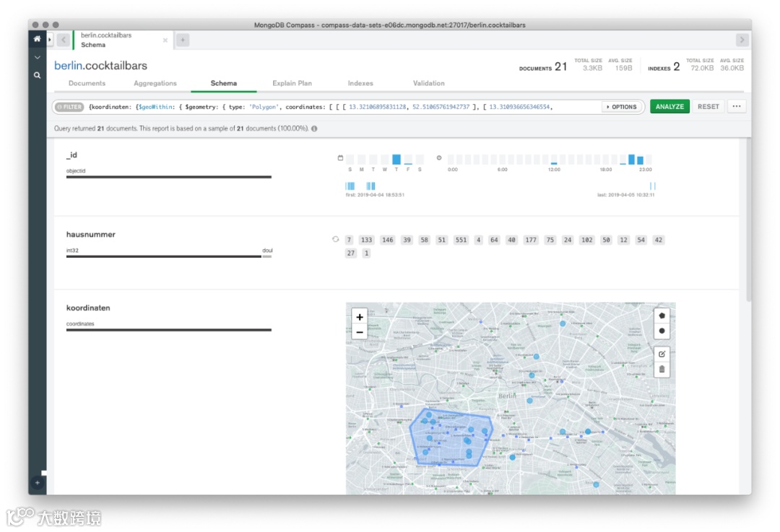The height and width of the screenshot is (532, 780).
Task: Select hausnummer value 146
Action: (x=388, y=240)
